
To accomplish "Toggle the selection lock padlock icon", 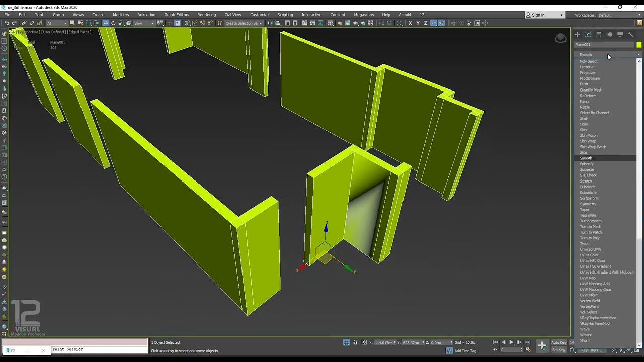I will click(x=355, y=342).
